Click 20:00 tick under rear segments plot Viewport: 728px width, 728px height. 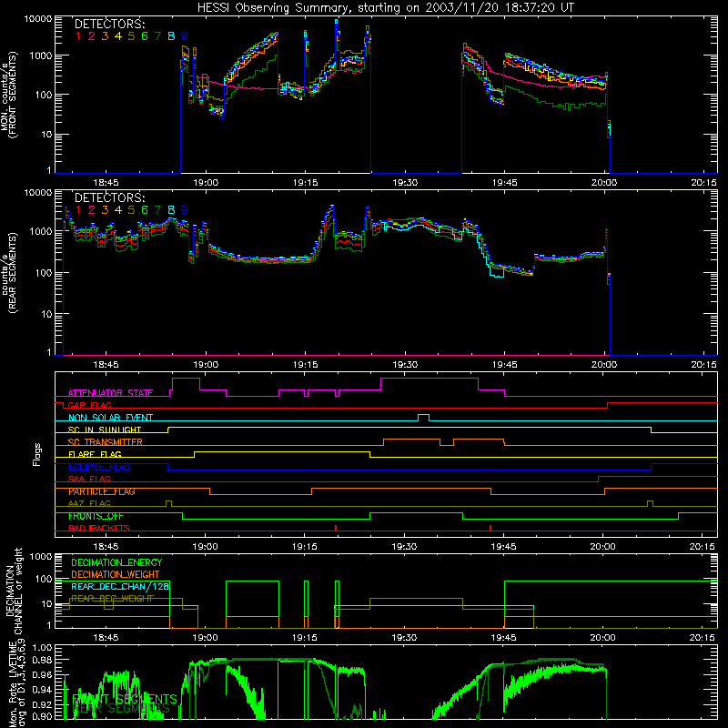point(603,365)
